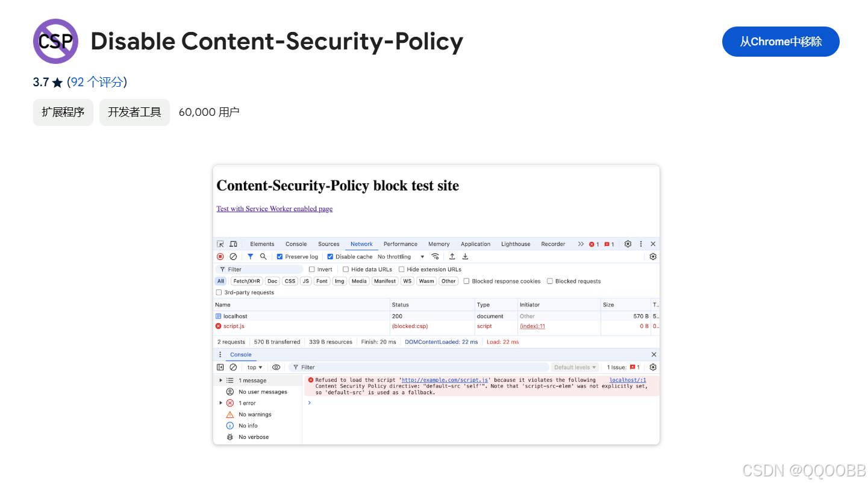
Task: Select the Fetch/XHR filter chip
Action: click(x=247, y=281)
